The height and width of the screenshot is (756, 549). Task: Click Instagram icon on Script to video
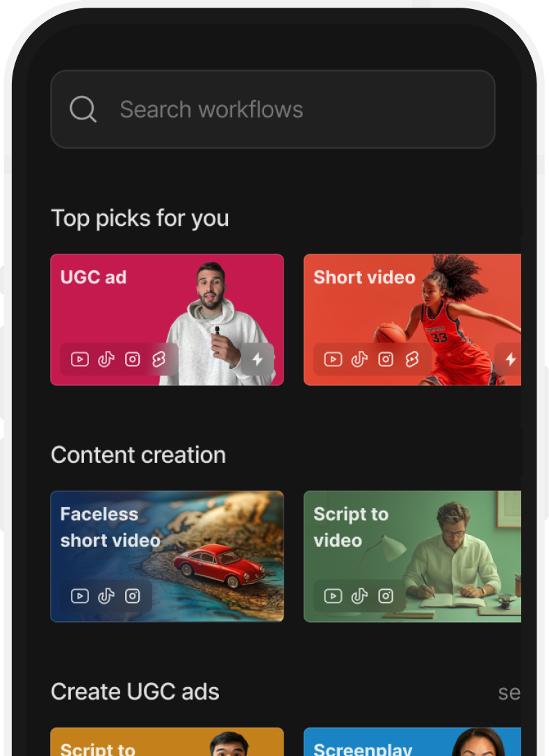pos(386,596)
